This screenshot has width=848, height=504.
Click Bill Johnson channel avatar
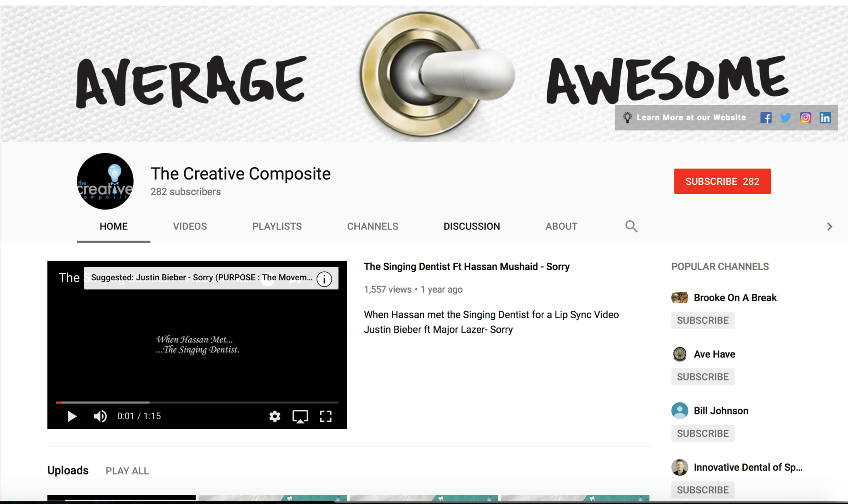tap(679, 410)
